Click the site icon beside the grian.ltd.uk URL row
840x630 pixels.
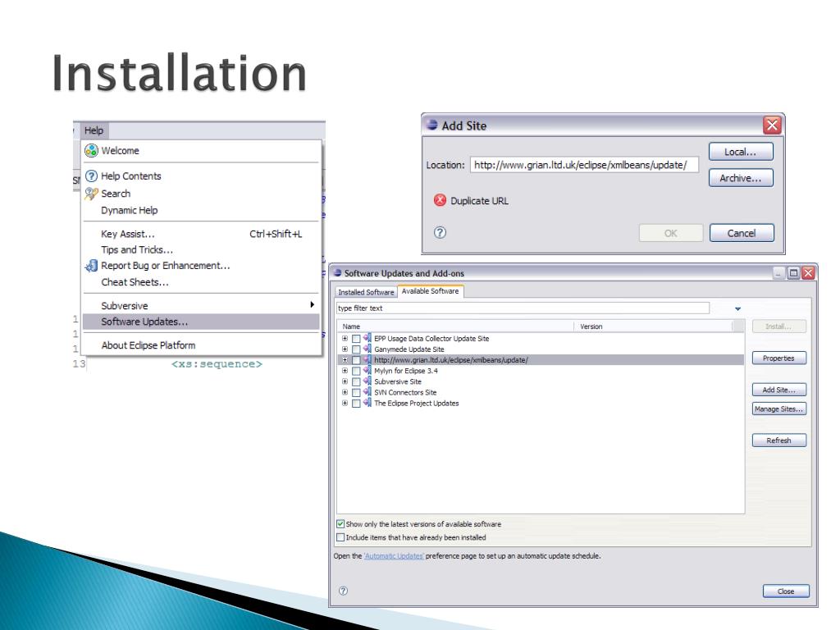[x=367, y=359]
